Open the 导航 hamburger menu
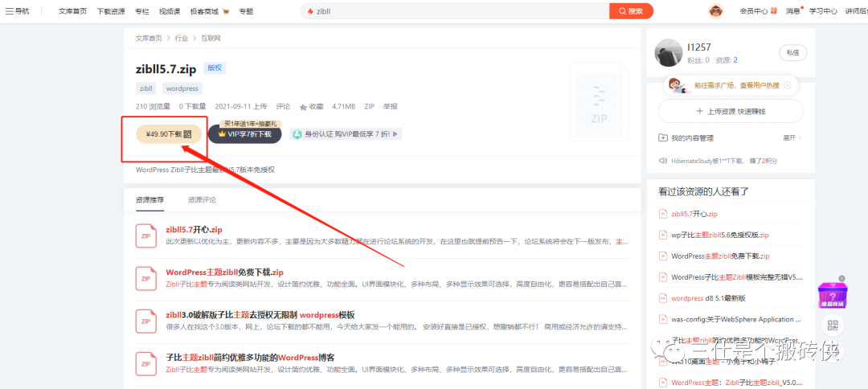868x389 pixels. pos(17,11)
